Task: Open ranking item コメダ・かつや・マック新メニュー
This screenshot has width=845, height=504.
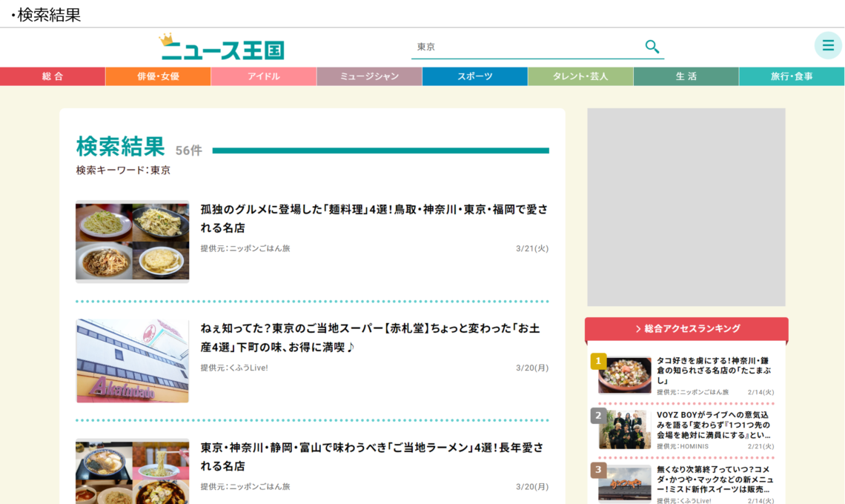Action: click(715, 480)
